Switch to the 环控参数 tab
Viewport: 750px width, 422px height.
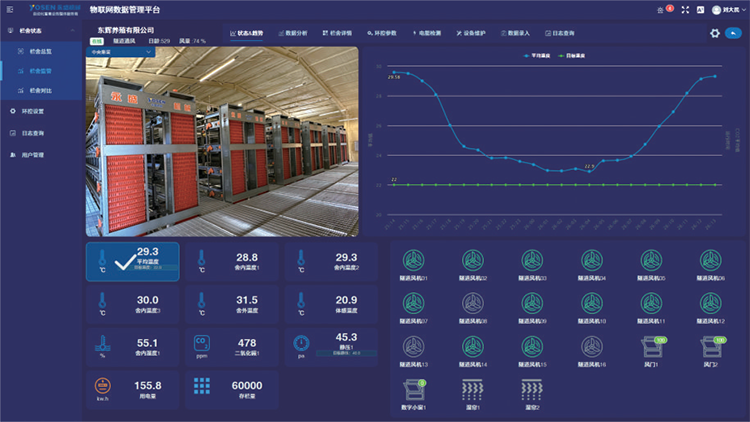click(x=380, y=33)
